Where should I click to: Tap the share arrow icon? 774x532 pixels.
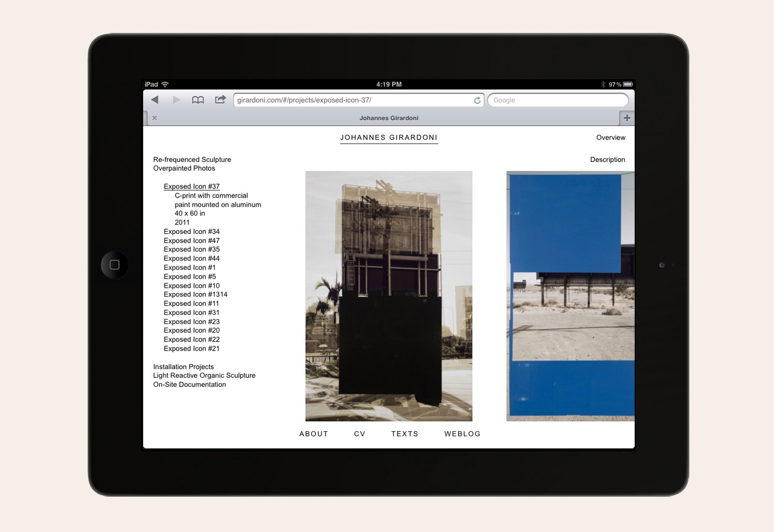(220, 100)
